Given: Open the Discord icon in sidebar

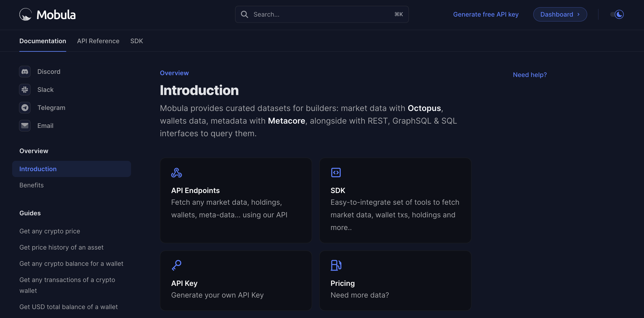Looking at the screenshot, I should coord(25,72).
